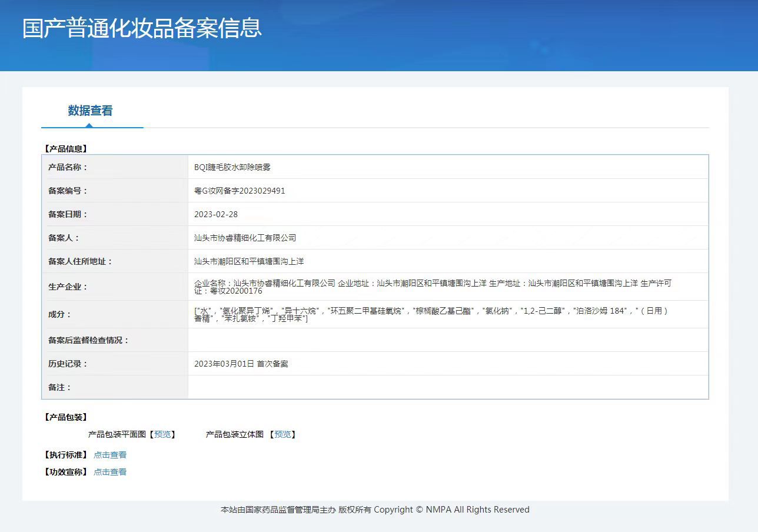Preview 产品包装平面图 via 预览 link

click(x=162, y=434)
